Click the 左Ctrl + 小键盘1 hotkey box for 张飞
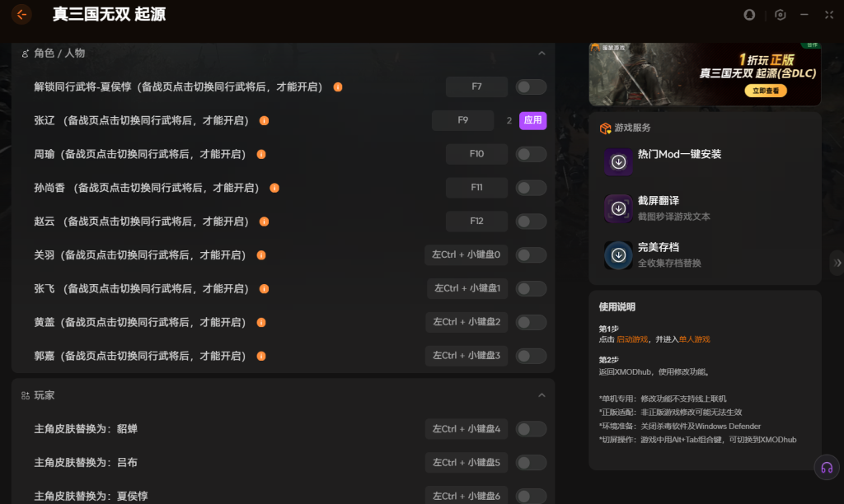This screenshot has width=844, height=504. pyautogui.click(x=467, y=288)
